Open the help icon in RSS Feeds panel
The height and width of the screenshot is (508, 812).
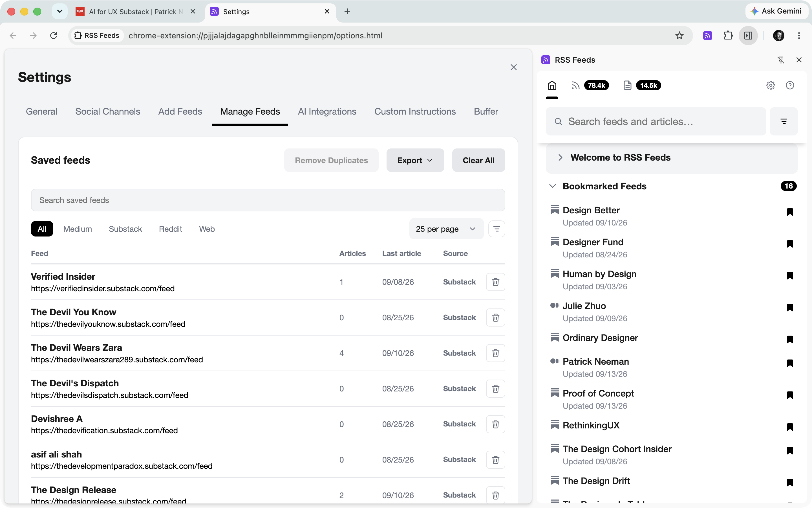790,85
